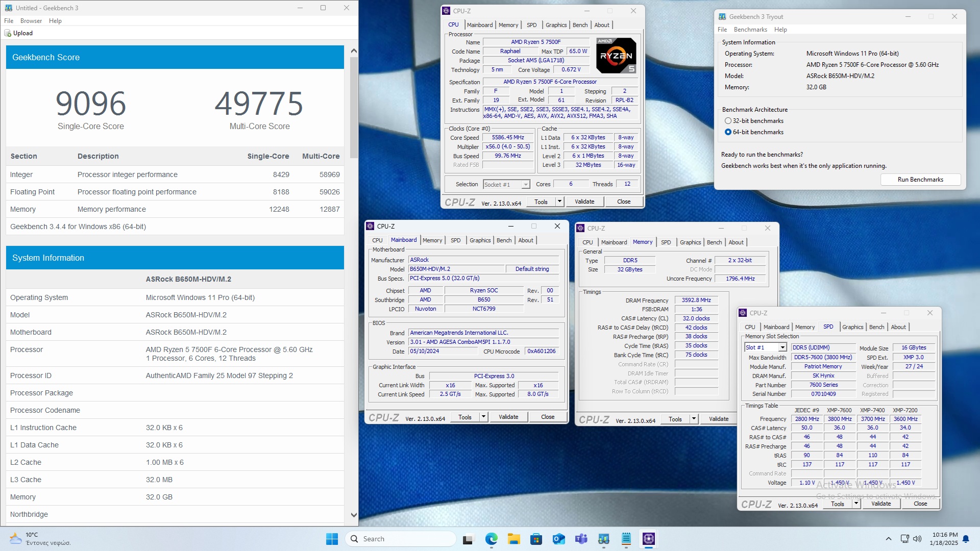Viewport: 980px width, 551px height.
Task: Open Help menu in Untitled Geekbench window
Action: (x=55, y=21)
